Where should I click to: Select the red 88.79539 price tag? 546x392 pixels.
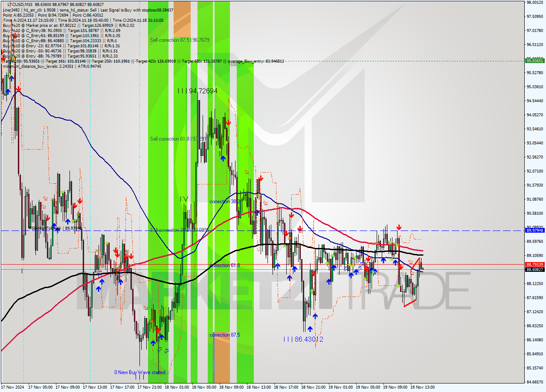click(534, 264)
